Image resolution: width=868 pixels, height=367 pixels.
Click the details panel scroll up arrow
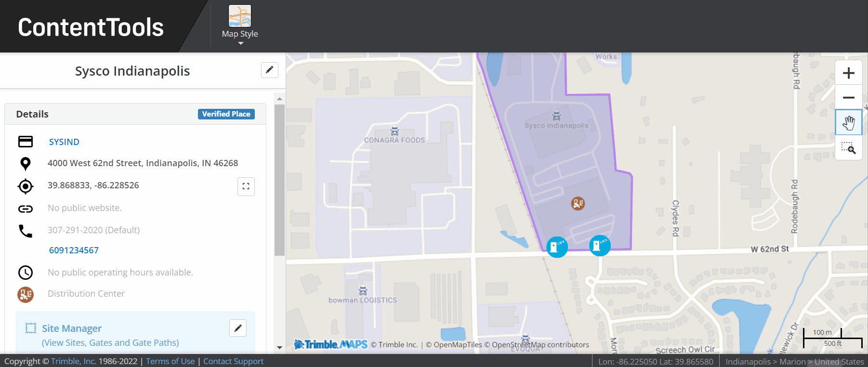(x=279, y=98)
